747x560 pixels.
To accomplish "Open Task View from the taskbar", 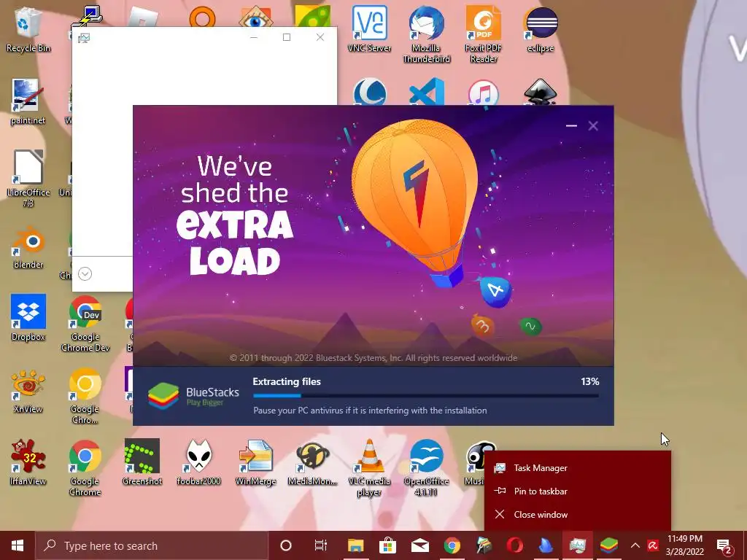I will tap(321, 545).
